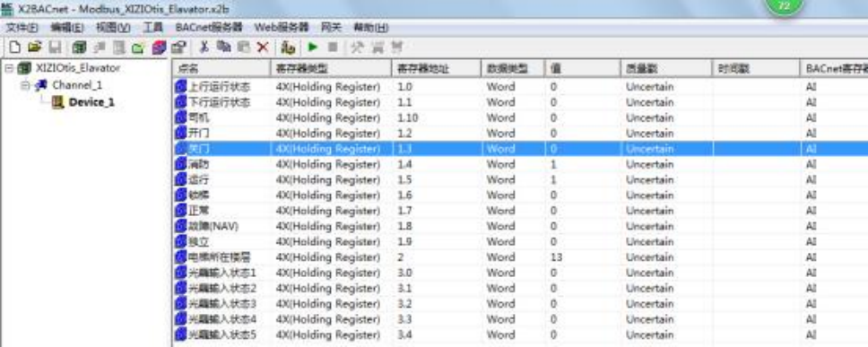Image resolution: width=868 pixels, height=347 pixels.
Task: Click the tag icon of 光幕输入状态1 row
Action: point(181,273)
